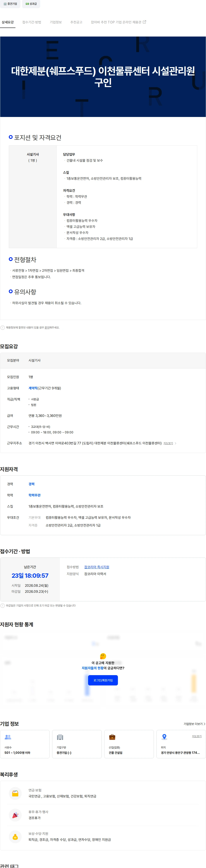
Task: Click the chevron after 근무지주소 지도보기
Action: pyautogui.click(x=175, y=443)
